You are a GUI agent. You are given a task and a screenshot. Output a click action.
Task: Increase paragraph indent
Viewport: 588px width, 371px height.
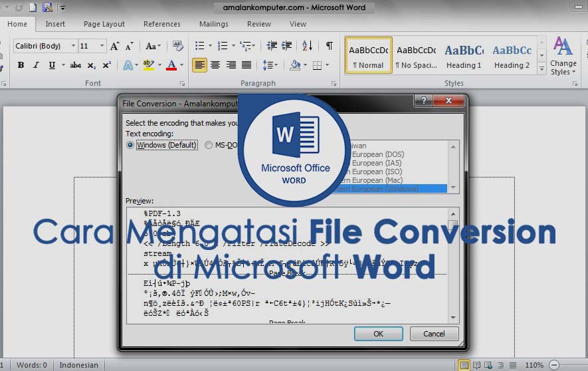(x=287, y=46)
